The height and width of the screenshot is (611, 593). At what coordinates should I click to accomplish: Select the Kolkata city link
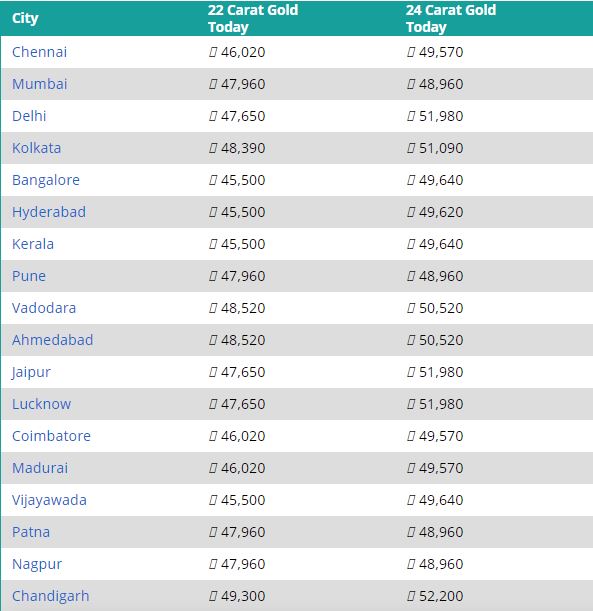point(37,148)
